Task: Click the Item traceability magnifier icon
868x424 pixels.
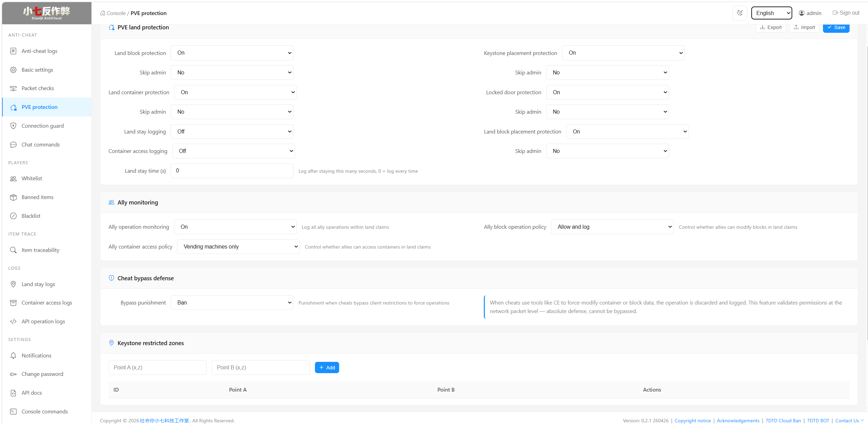Action: click(13, 250)
